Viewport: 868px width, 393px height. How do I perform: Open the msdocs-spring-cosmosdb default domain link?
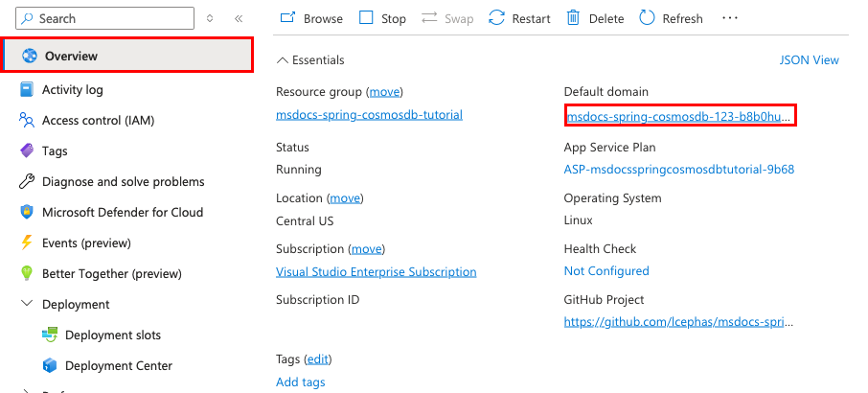point(679,117)
